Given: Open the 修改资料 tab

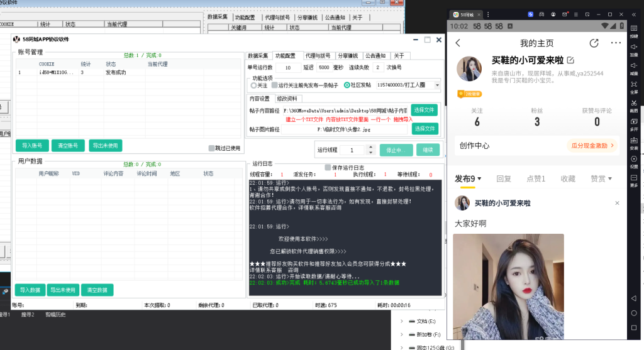Looking at the screenshot, I should pos(289,99).
